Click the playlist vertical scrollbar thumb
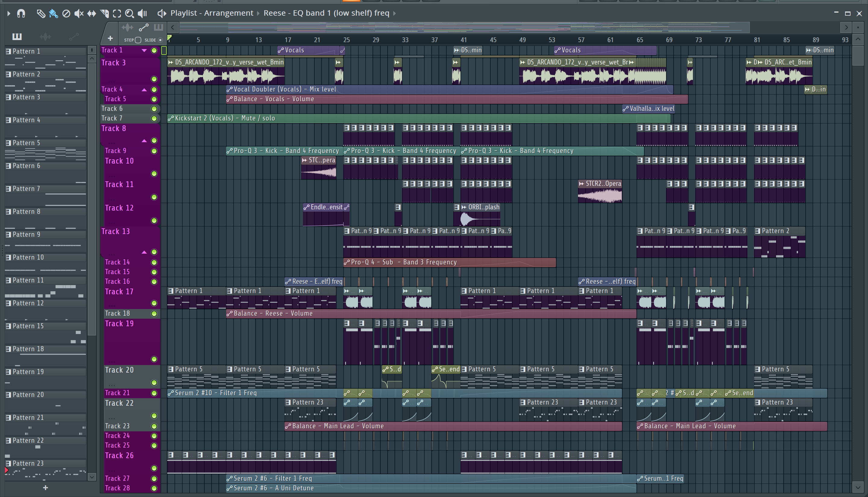This screenshot has width=868, height=497. point(858,56)
